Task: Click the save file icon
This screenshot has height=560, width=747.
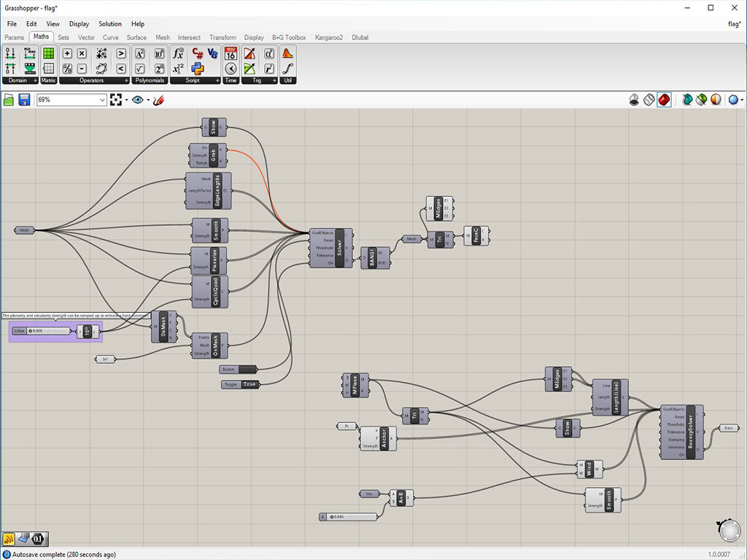Action: click(x=24, y=100)
